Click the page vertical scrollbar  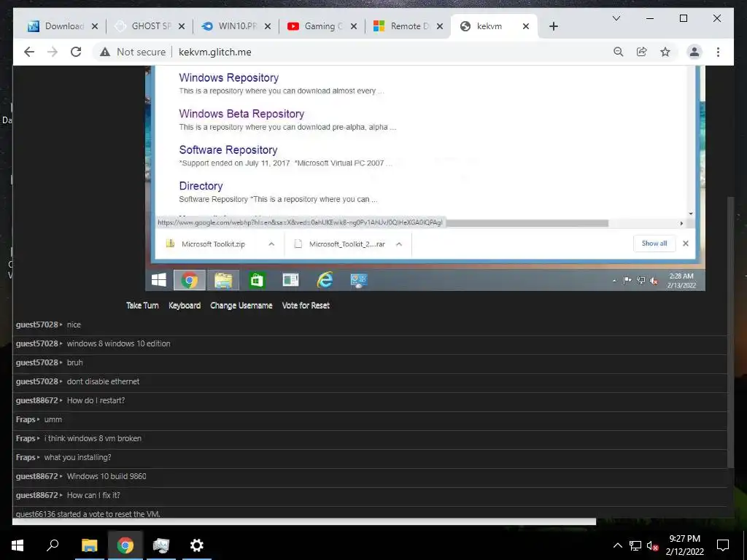click(x=730, y=332)
